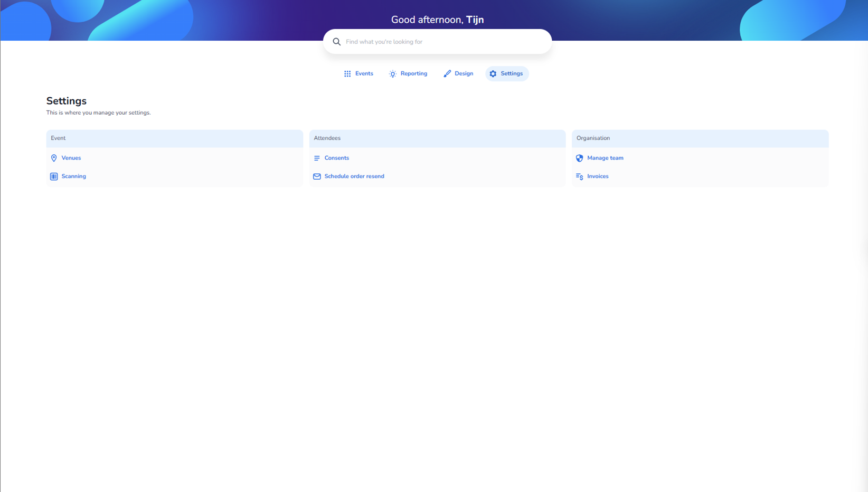Open the Schedule order resend link
Viewport: 868px width, 492px height.
point(354,177)
